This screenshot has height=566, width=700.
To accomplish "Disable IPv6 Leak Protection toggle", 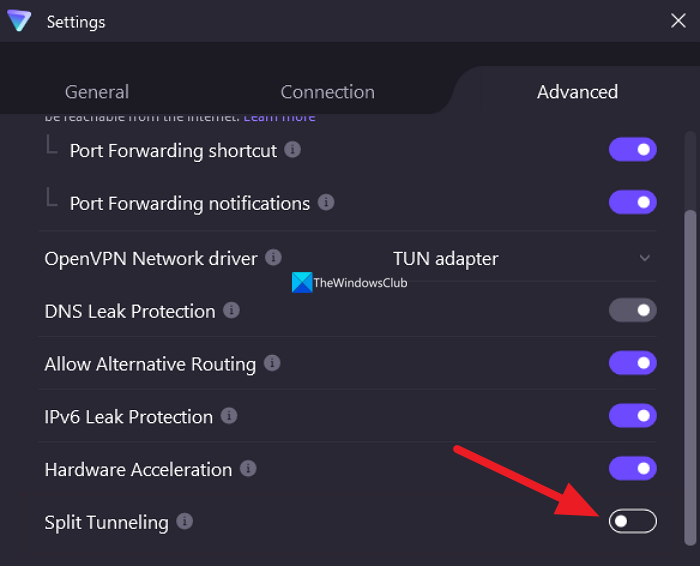I will pyautogui.click(x=632, y=415).
